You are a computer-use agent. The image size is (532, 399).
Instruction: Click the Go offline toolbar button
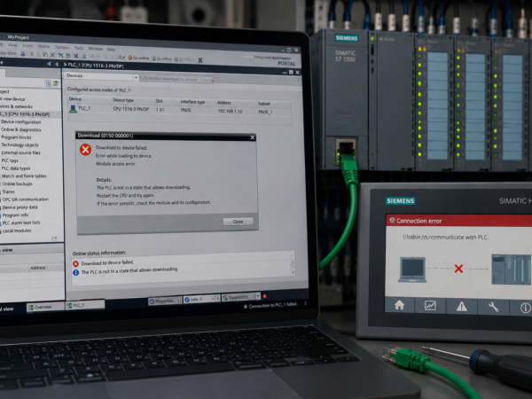(161, 59)
